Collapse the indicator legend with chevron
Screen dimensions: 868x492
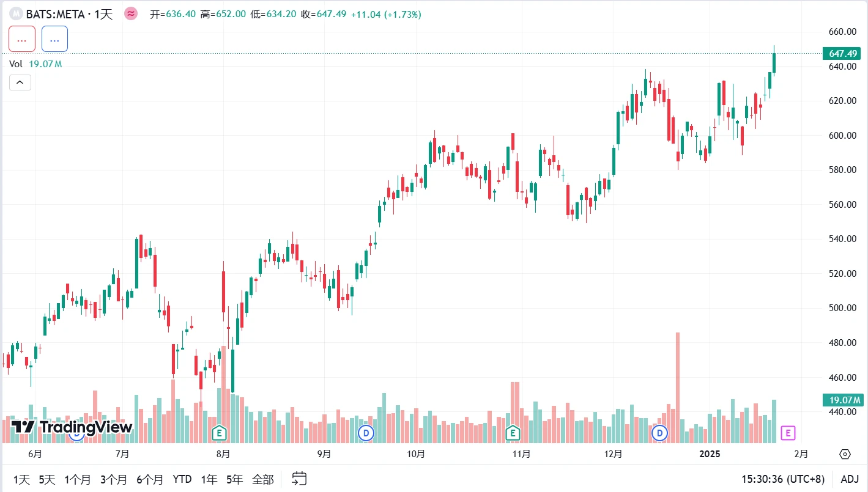coord(20,82)
